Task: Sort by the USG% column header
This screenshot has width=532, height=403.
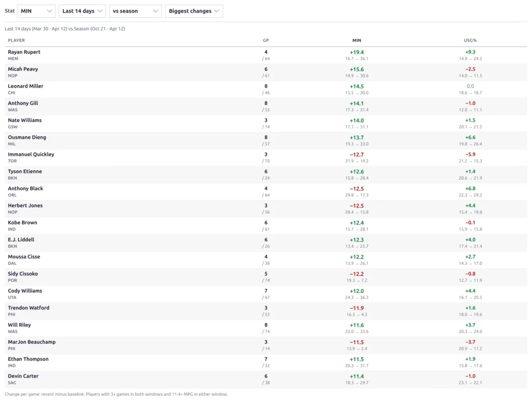Action: point(470,41)
